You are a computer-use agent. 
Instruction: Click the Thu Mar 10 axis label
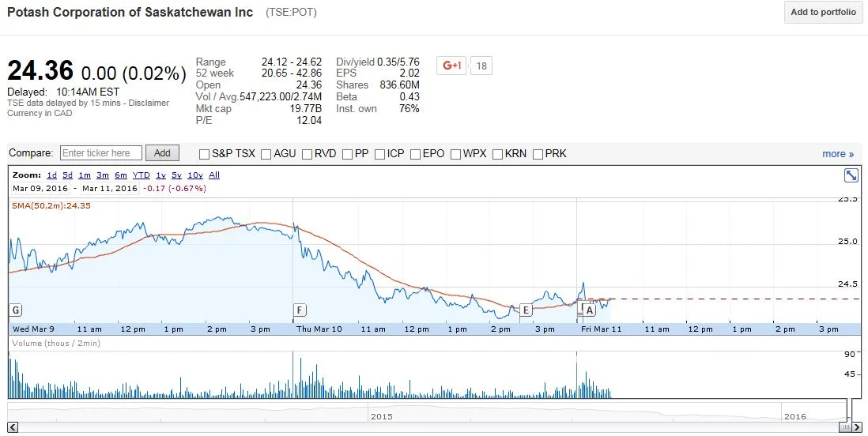319,329
